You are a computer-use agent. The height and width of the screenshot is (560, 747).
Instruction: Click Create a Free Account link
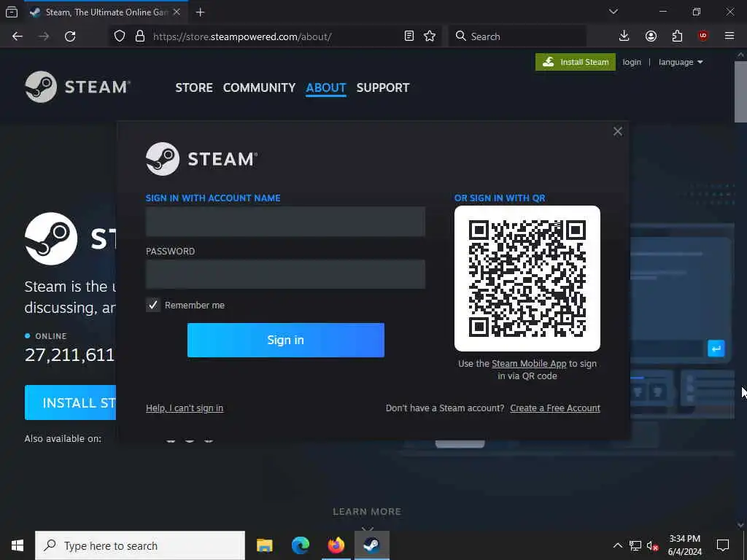pos(555,408)
